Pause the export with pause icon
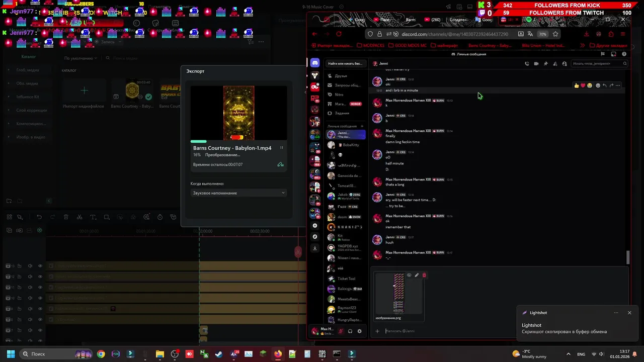This screenshot has width=644, height=362. click(x=282, y=148)
